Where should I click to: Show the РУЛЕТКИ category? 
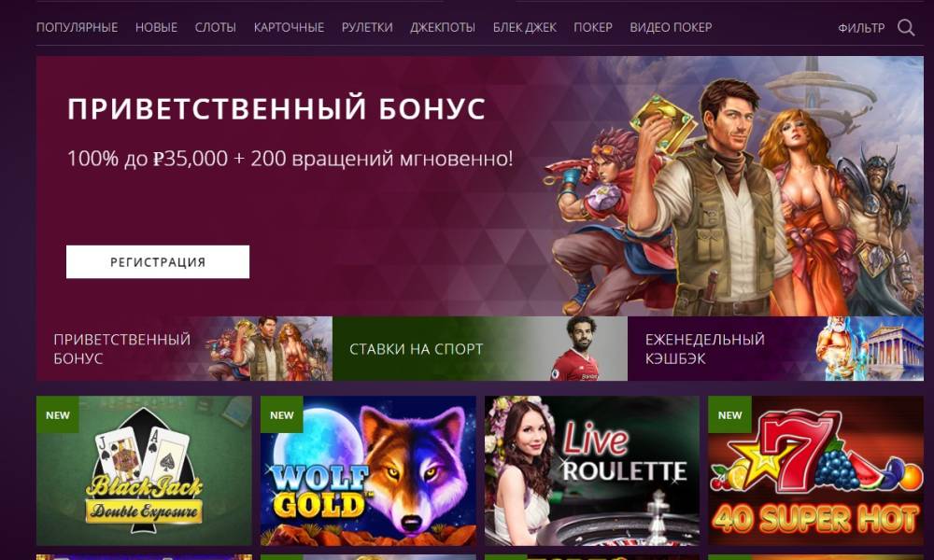point(367,27)
